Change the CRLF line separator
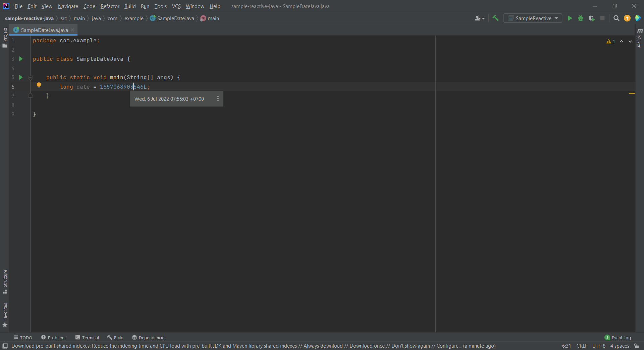Screen dimensions: 644x350 (582, 346)
